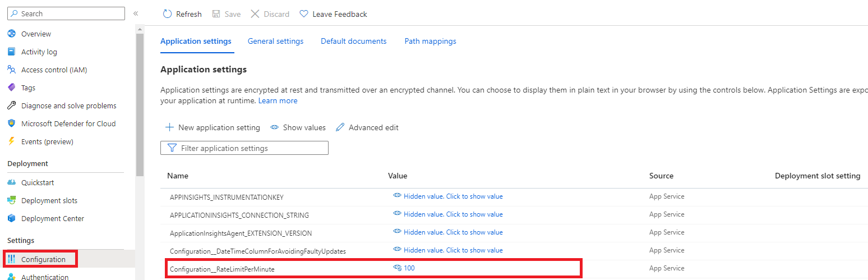The width and height of the screenshot is (868, 280).
Task: Click the Save floppy disk icon
Action: [x=216, y=14]
